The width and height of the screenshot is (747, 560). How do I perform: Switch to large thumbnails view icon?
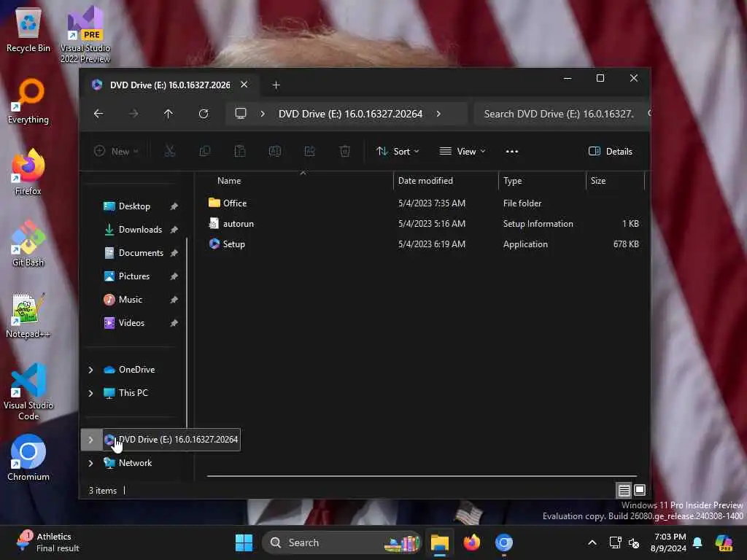point(640,490)
